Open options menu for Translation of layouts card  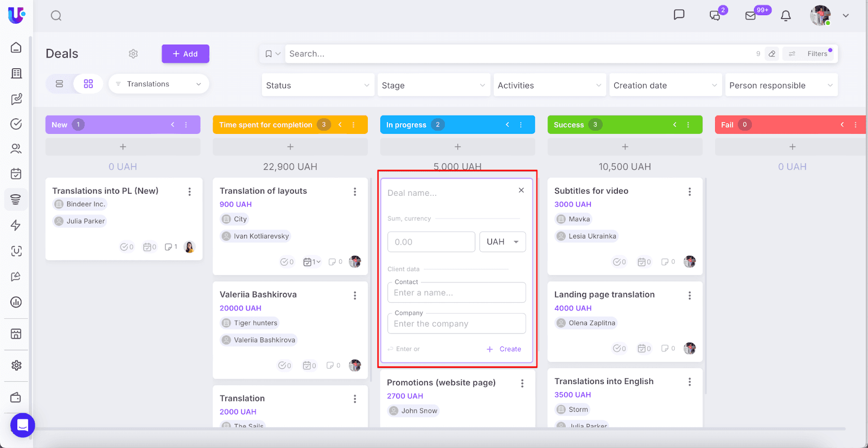[355, 191]
